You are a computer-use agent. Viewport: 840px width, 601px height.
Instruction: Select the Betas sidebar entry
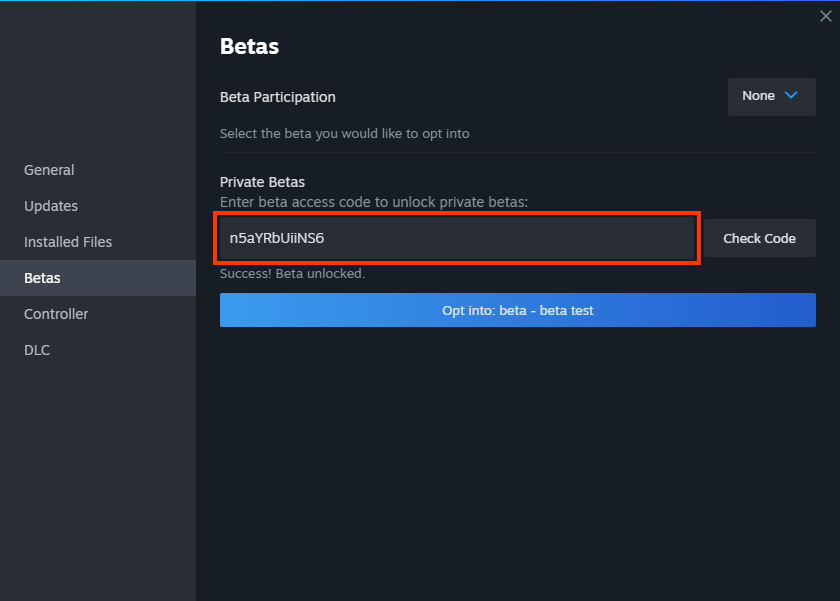pyautogui.click(x=42, y=278)
